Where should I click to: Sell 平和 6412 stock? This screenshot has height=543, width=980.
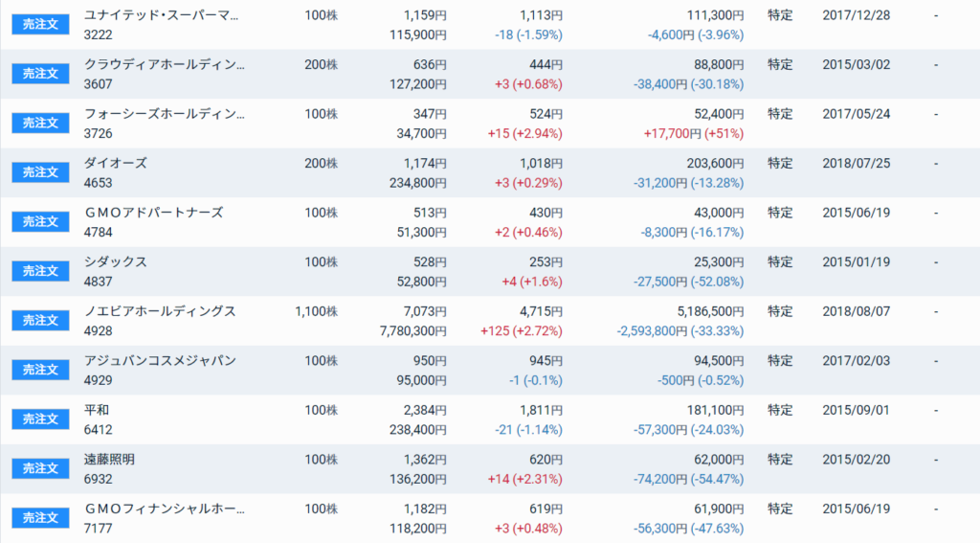[x=40, y=419]
